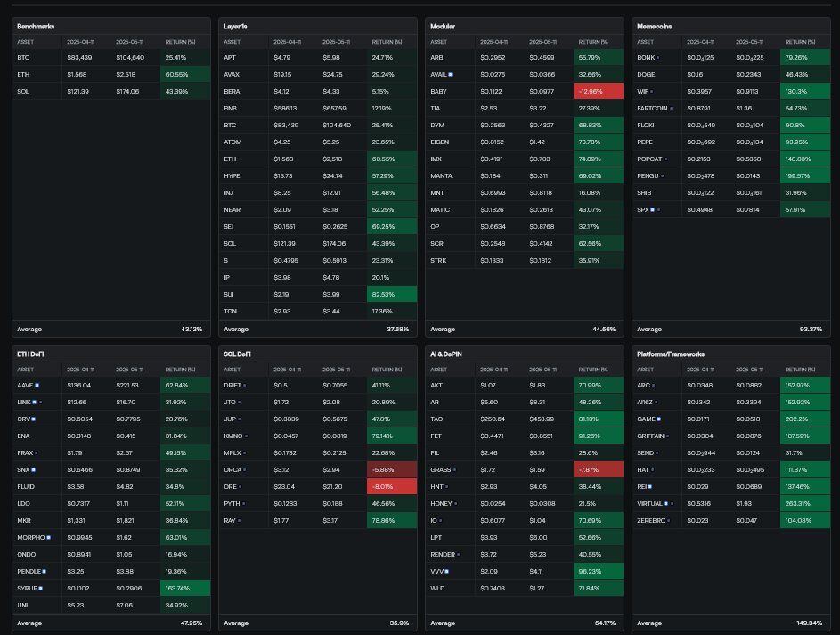Click the Benchmarks average 43.12% value

192,330
